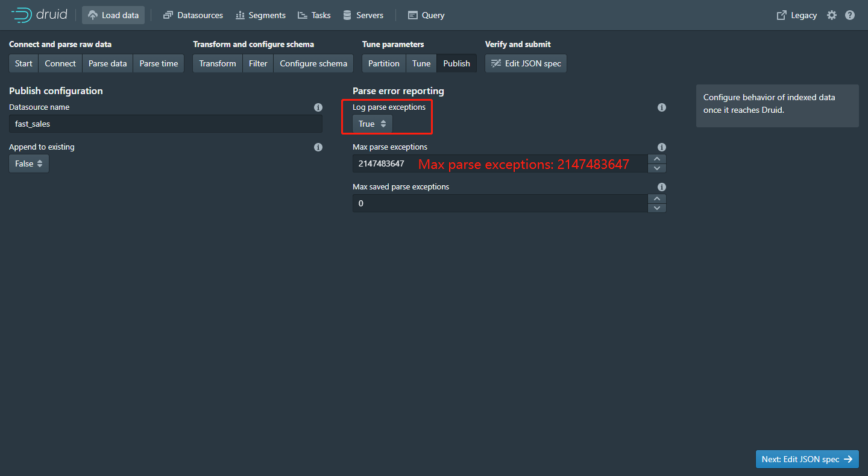This screenshot has width=868, height=476.
Task: Open the Log parse exceptions True dropdown
Action: tap(373, 124)
